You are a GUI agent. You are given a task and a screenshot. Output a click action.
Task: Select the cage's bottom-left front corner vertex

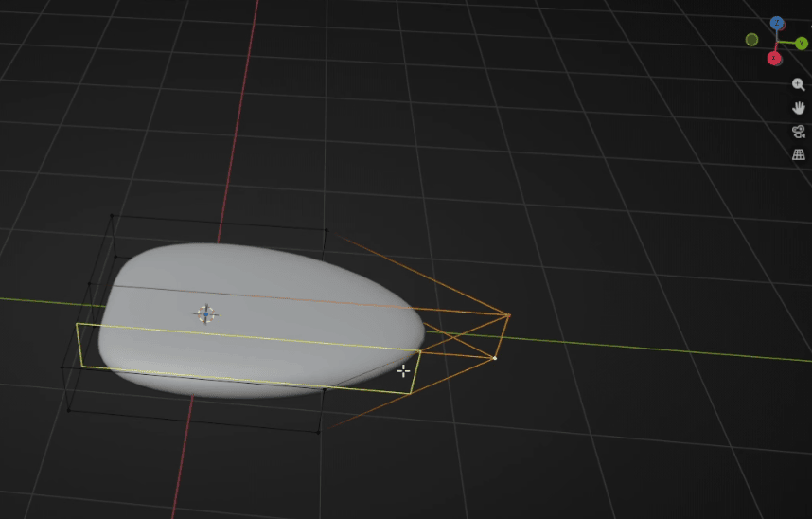(68, 410)
